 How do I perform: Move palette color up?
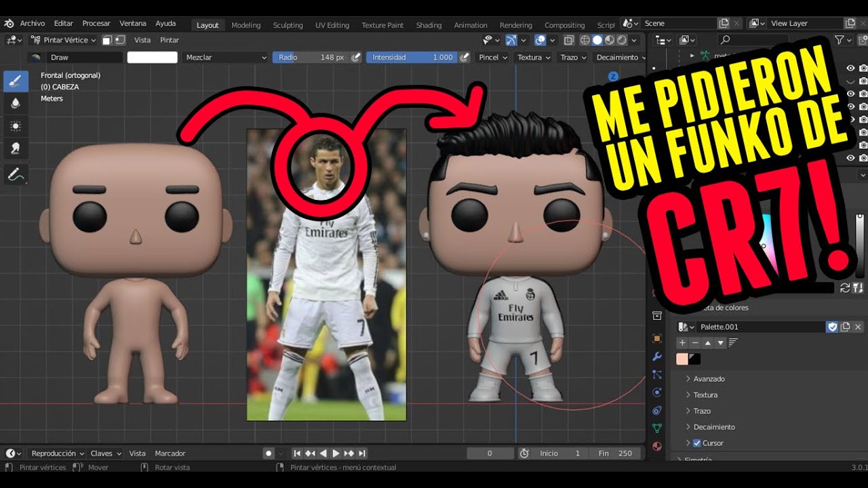pos(708,343)
